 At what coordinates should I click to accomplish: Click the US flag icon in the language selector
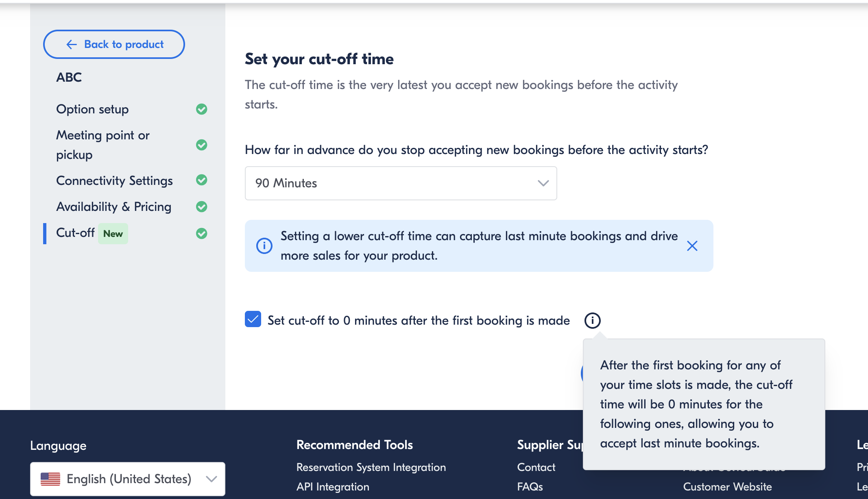coord(50,479)
